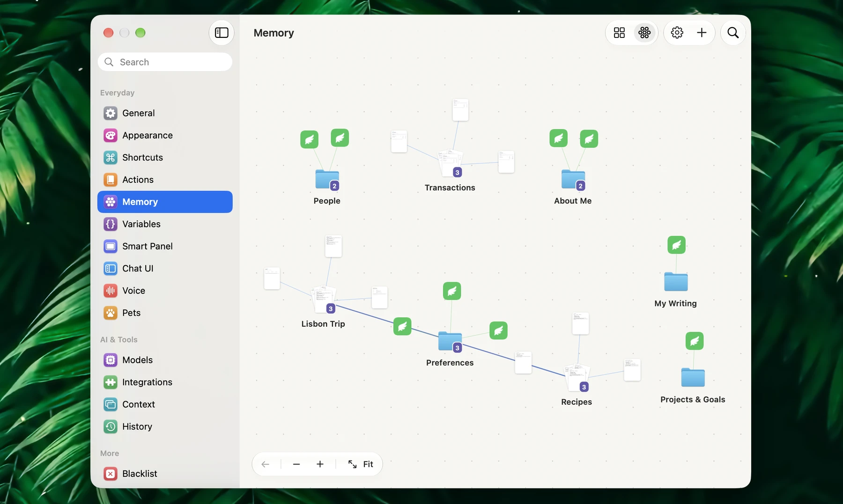Select the Recipes document stack
This screenshot has width=843, height=504.
pyautogui.click(x=577, y=377)
